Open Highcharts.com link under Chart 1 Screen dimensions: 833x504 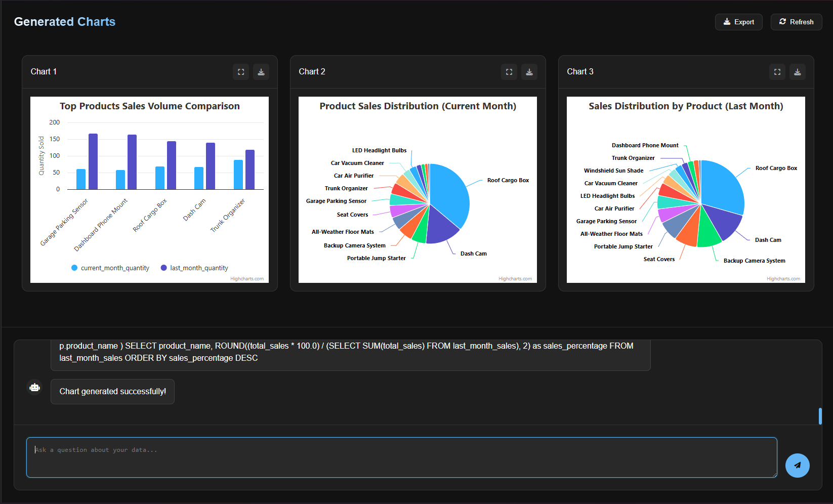(247, 279)
